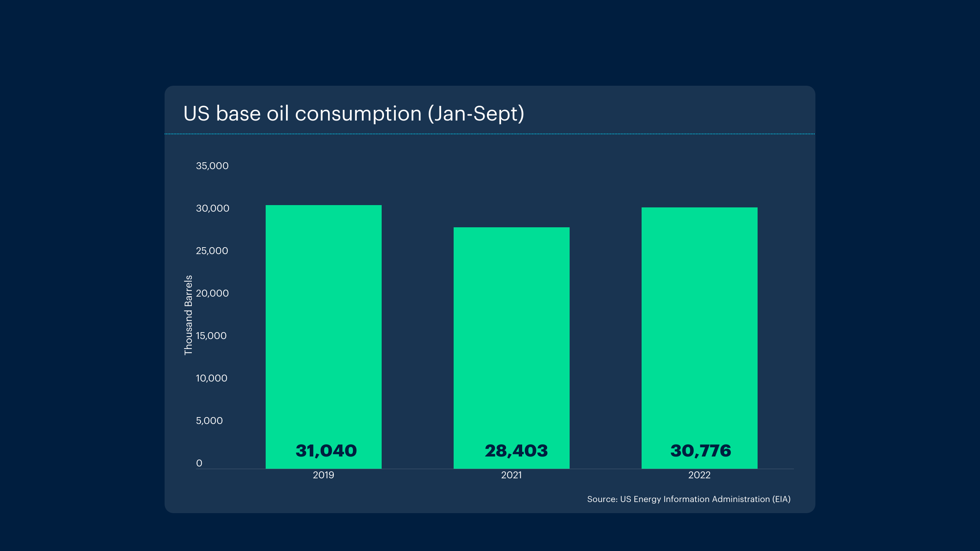
Task: Click the 5,000 y-axis tick label
Action: pos(209,421)
